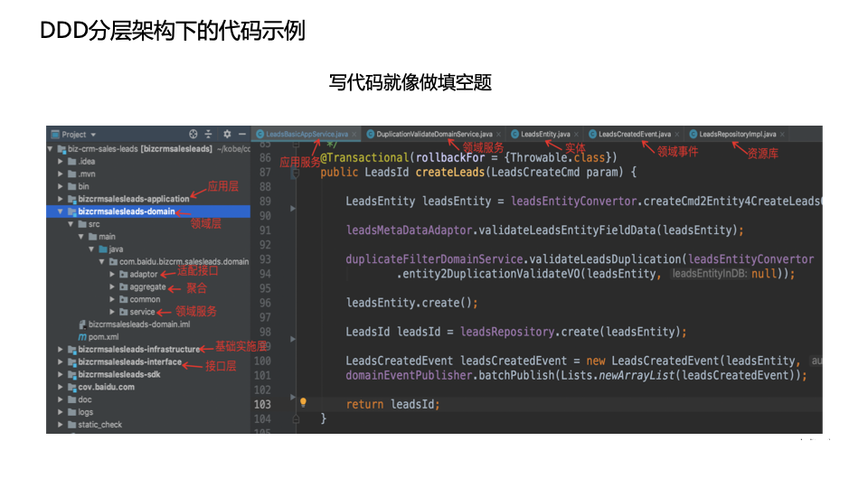
Task: Open Project panel settings gear
Action: [227, 135]
